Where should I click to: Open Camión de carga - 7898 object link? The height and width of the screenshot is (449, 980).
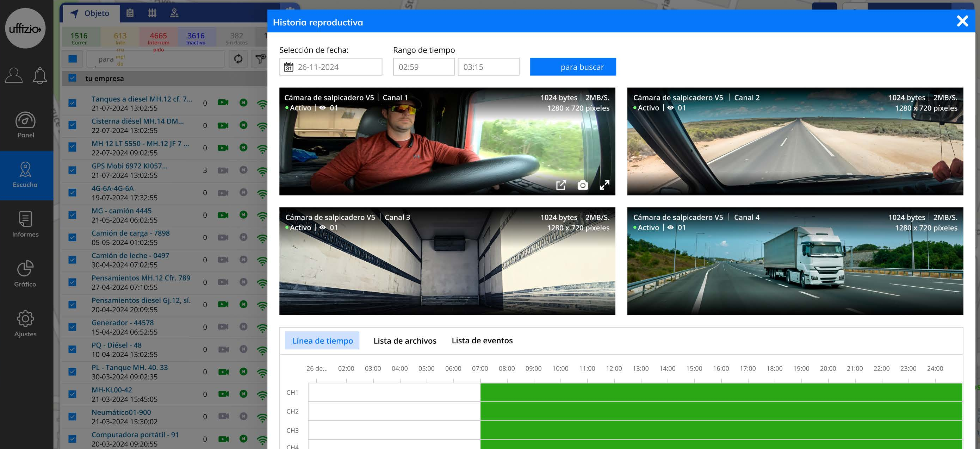pyautogui.click(x=130, y=233)
